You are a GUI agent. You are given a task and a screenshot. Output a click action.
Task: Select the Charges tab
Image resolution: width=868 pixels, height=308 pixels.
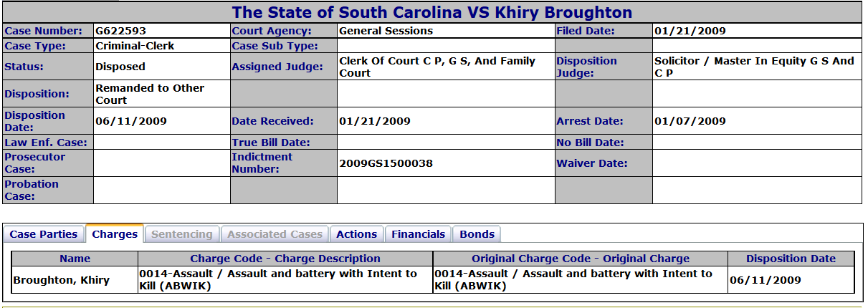[115, 234]
